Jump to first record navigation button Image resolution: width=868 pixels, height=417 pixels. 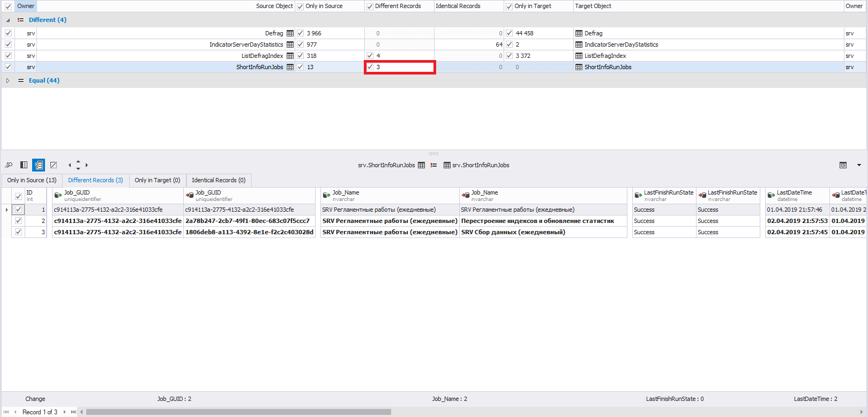pos(6,412)
